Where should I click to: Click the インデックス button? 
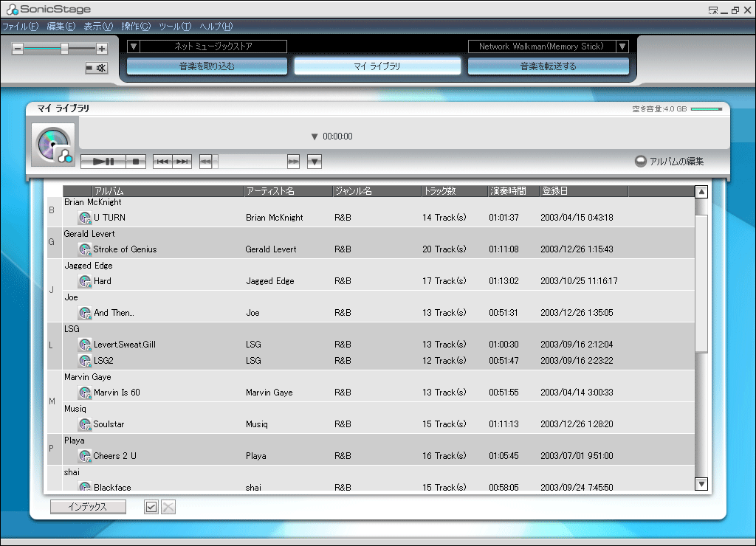pos(88,506)
